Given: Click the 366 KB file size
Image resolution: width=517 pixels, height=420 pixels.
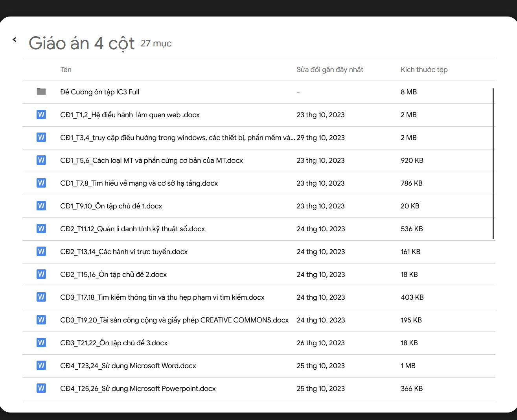Looking at the screenshot, I should (412, 389).
